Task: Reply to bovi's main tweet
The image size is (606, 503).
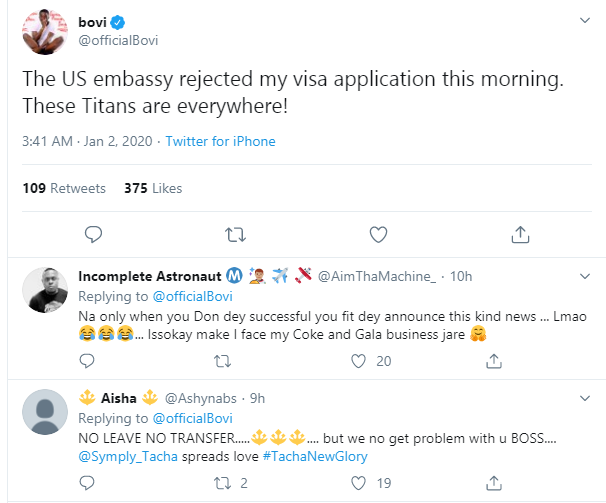Action: click(93, 234)
